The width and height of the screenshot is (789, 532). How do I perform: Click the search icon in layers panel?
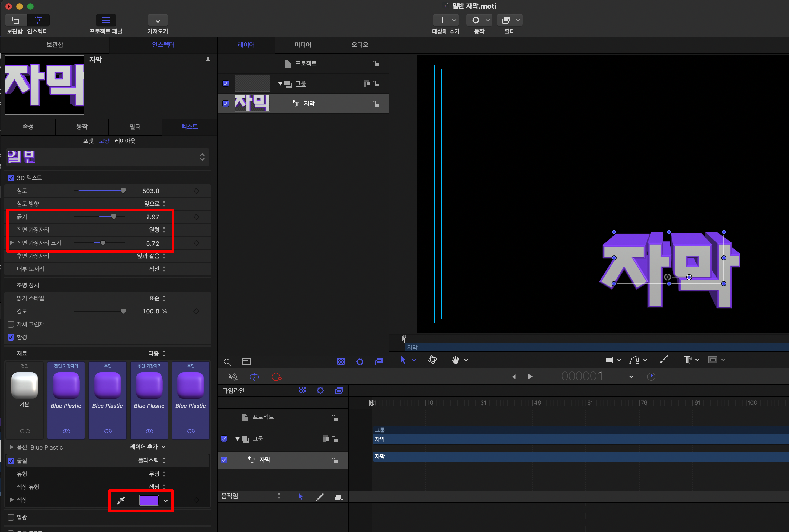tap(227, 362)
